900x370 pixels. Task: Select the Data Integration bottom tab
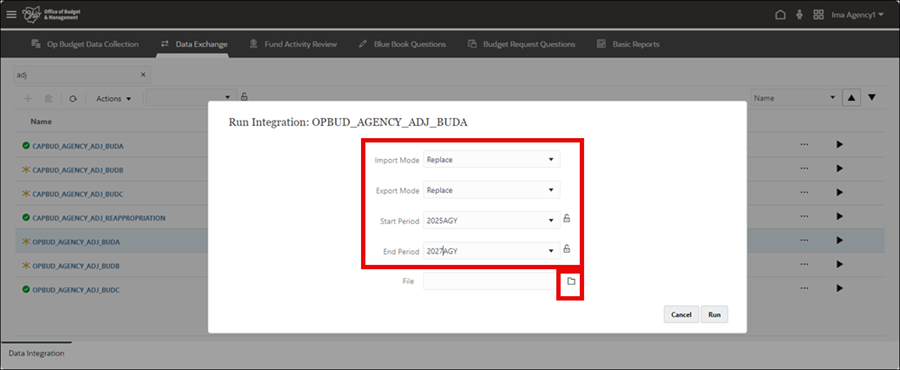pyautogui.click(x=36, y=353)
